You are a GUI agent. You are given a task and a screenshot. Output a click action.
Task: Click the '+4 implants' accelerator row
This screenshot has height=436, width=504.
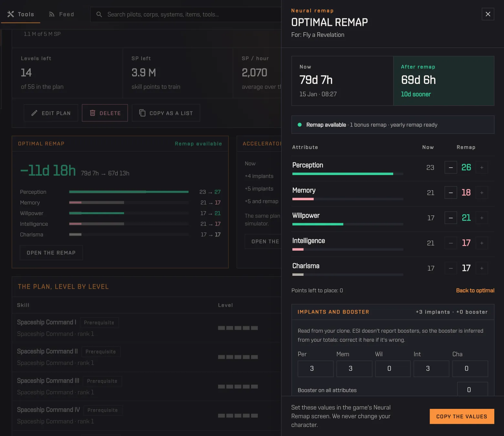click(259, 176)
